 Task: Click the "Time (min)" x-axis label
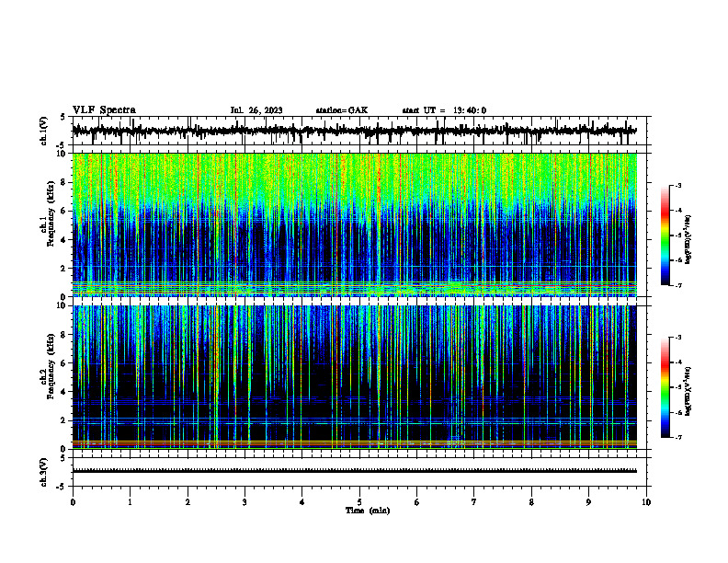tap(368, 511)
